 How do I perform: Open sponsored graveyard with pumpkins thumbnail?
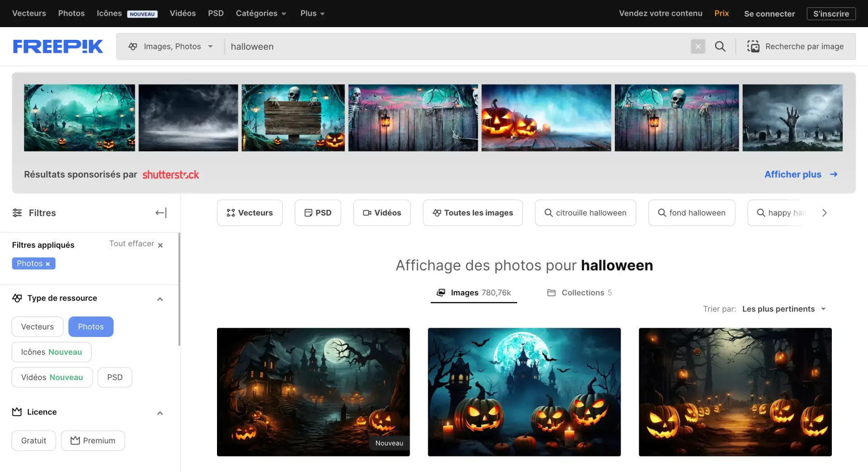(x=80, y=118)
